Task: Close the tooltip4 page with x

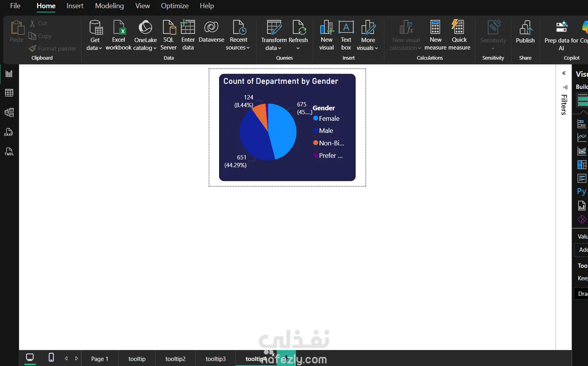Action: [x=273, y=354]
